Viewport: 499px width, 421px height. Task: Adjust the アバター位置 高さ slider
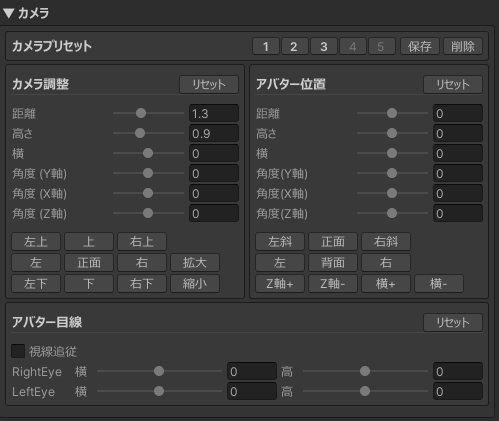(x=392, y=133)
